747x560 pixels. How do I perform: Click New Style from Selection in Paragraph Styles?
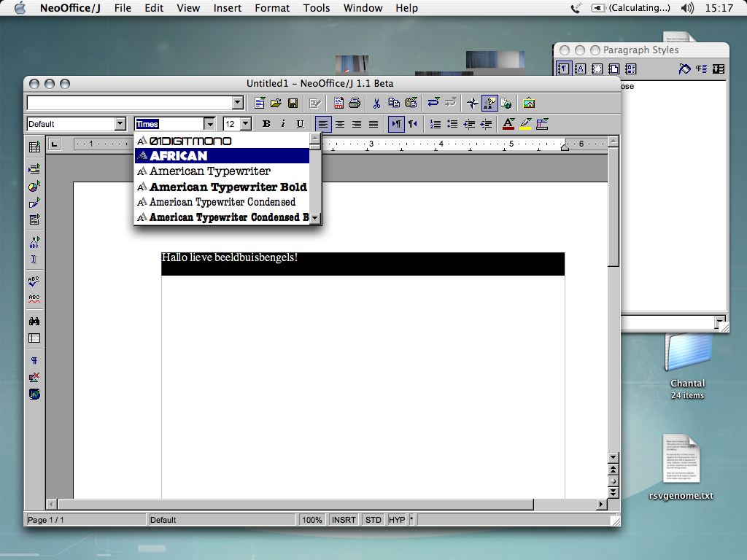pyautogui.click(x=701, y=69)
